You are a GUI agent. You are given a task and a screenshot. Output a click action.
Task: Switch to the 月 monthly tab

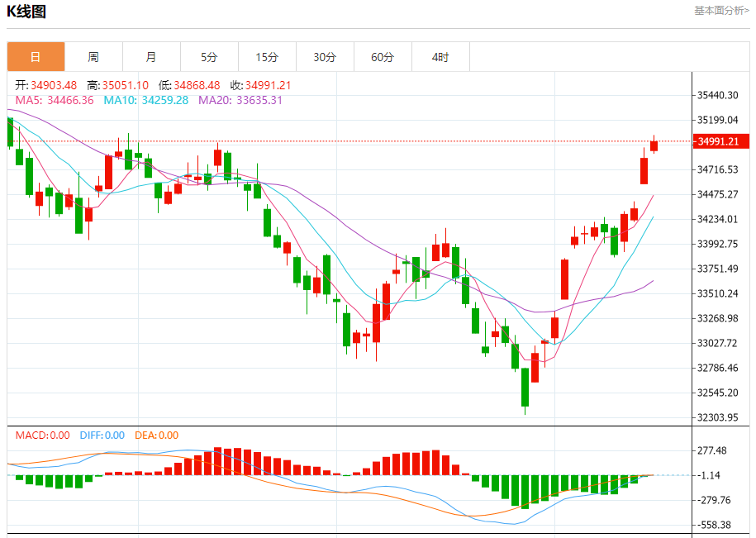click(151, 57)
